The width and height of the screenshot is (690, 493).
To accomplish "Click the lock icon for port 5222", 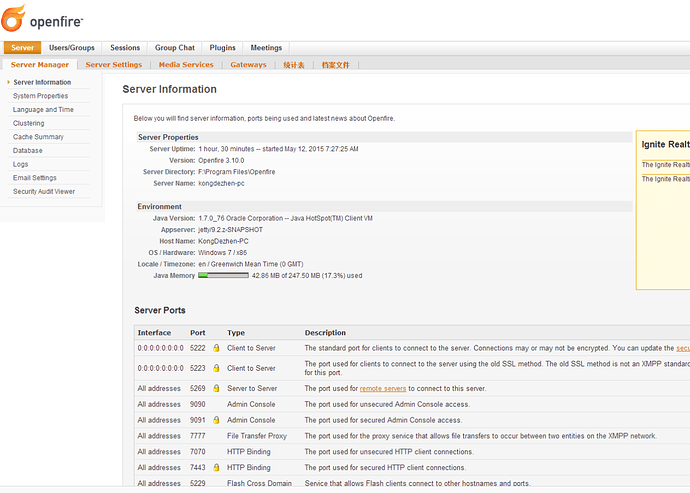I will click(216, 348).
